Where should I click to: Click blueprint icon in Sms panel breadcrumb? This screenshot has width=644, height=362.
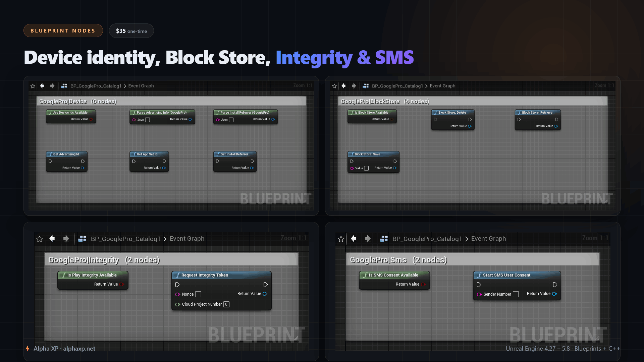[384, 239]
